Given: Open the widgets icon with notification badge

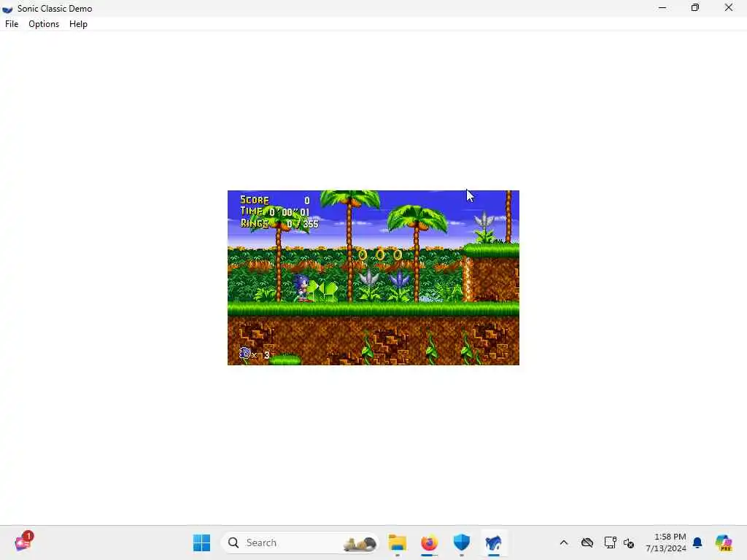Looking at the screenshot, I should (23, 542).
